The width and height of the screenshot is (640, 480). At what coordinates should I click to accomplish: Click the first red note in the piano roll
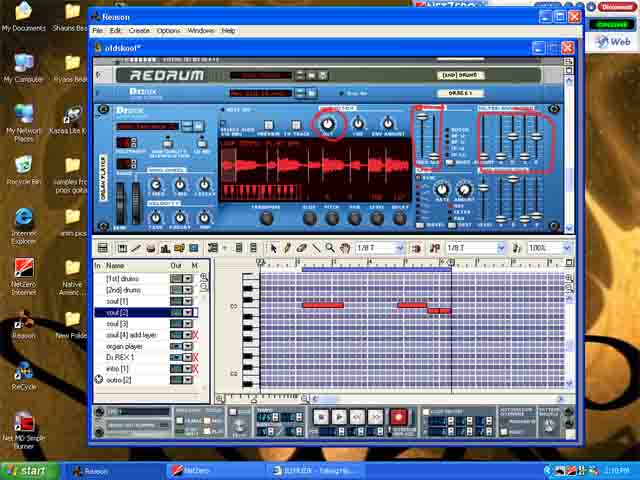323,305
